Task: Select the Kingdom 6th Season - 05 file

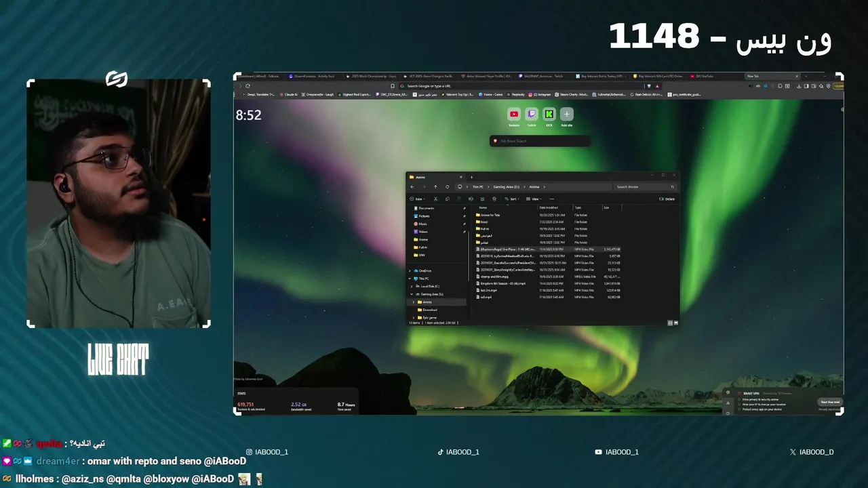Action: pyautogui.click(x=500, y=283)
